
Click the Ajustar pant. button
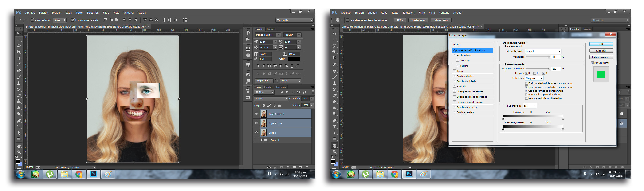click(418, 20)
